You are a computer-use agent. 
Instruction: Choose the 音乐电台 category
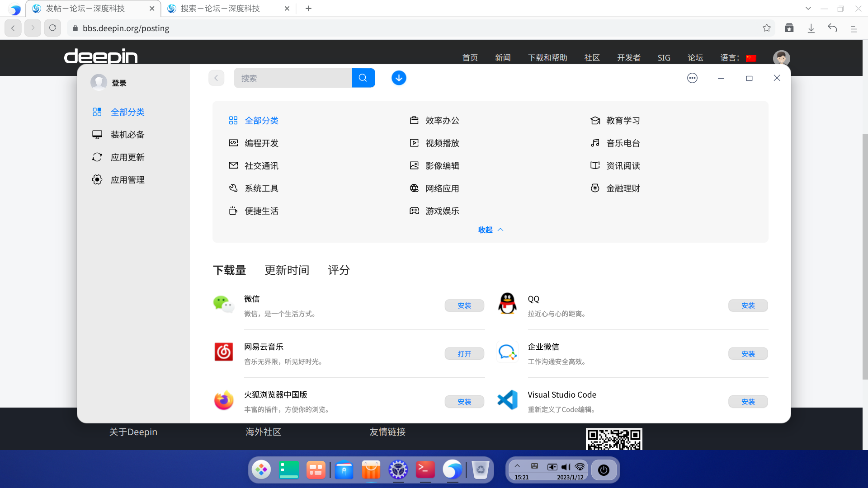(623, 143)
